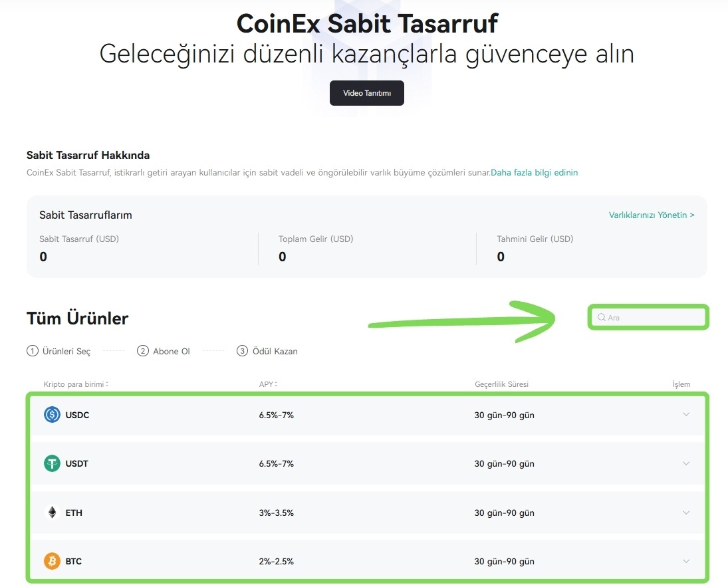The width and height of the screenshot is (728, 587).
Task: Click the USDT Tether coin icon
Action: pos(52,463)
